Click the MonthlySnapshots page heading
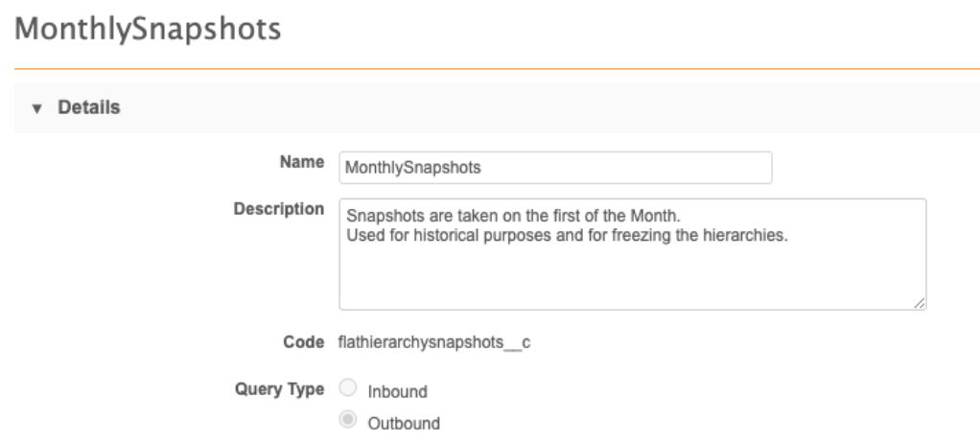Viewport: 980px width, 443px height. [149, 30]
